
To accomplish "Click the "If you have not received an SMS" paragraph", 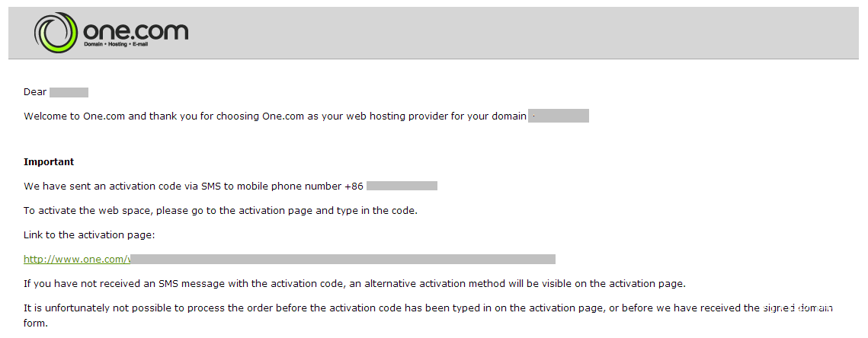I will coord(355,284).
